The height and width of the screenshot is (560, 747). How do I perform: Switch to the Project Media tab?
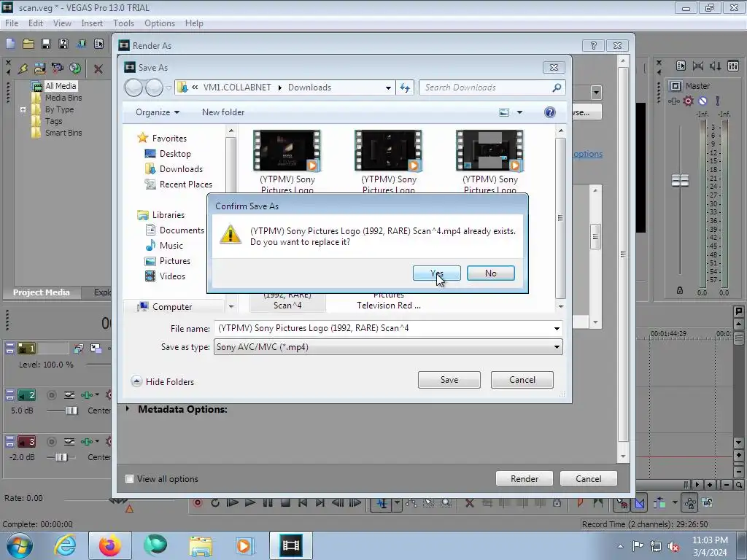(41, 292)
